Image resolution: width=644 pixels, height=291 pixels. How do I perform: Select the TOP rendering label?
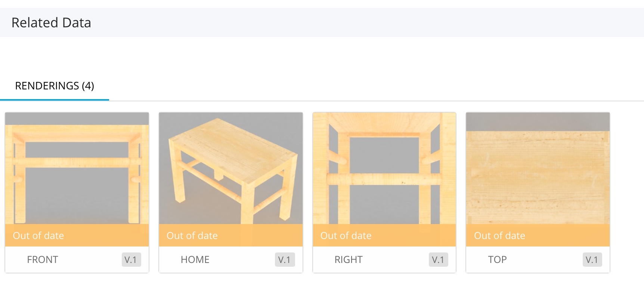[x=497, y=259]
